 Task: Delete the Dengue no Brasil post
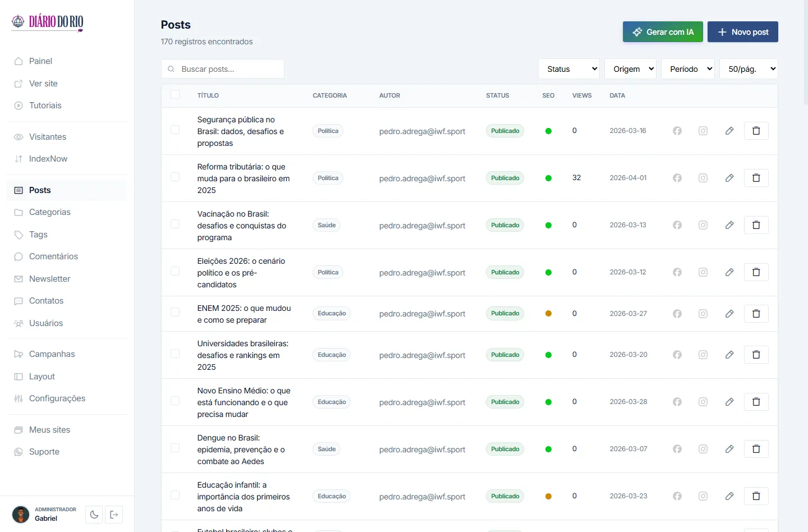coord(756,449)
